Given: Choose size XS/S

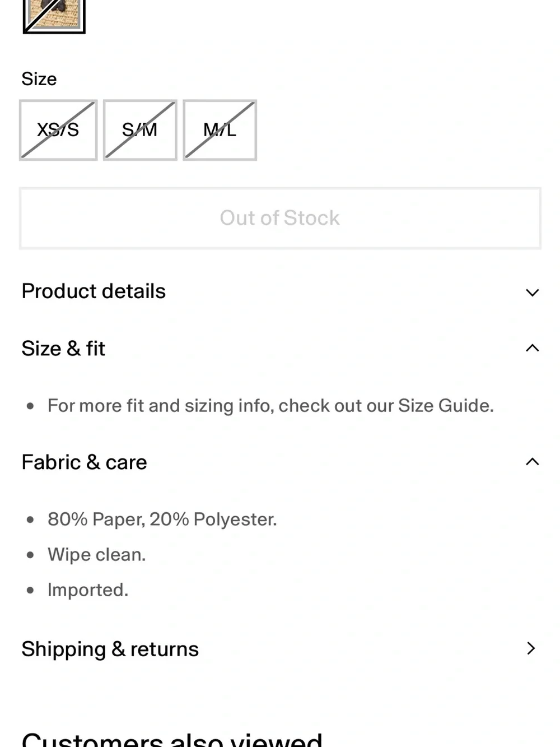Looking at the screenshot, I should pyautogui.click(x=58, y=130).
